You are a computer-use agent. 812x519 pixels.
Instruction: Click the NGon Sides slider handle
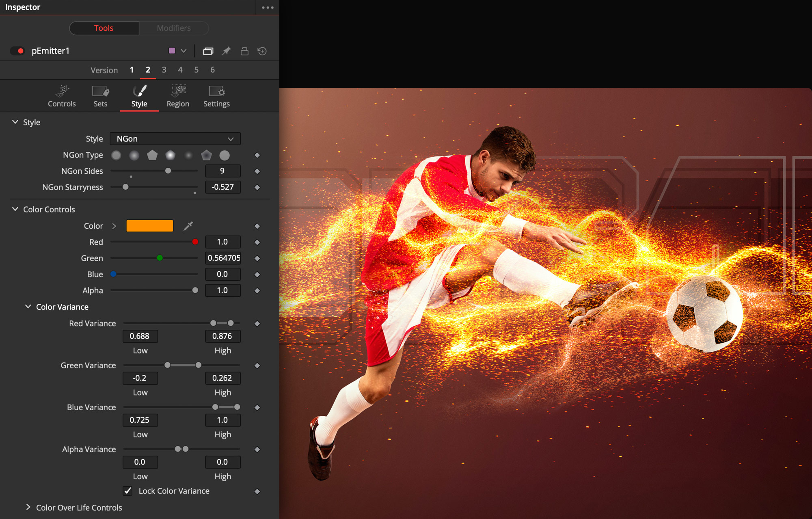coord(168,171)
